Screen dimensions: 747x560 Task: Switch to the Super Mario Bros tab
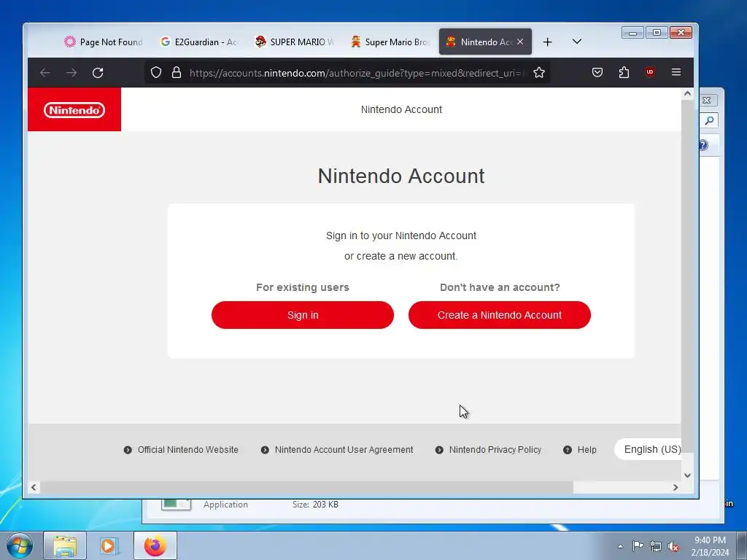(x=390, y=42)
